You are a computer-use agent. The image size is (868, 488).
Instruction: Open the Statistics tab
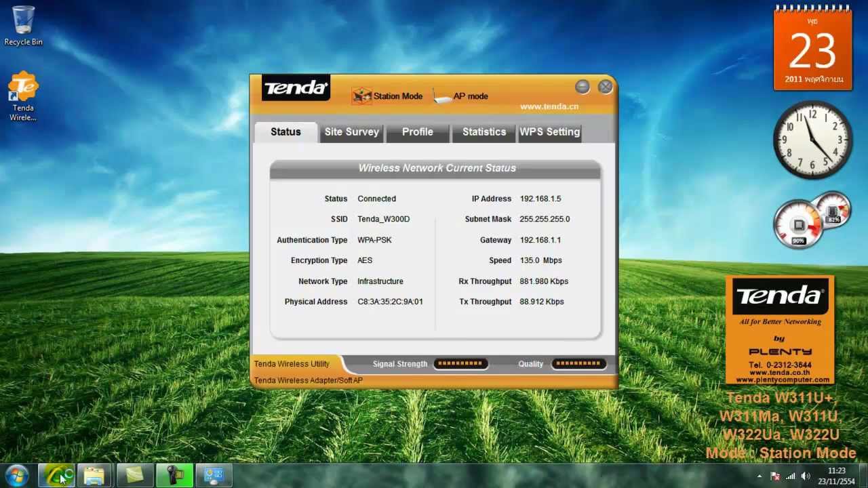tap(484, 132)
